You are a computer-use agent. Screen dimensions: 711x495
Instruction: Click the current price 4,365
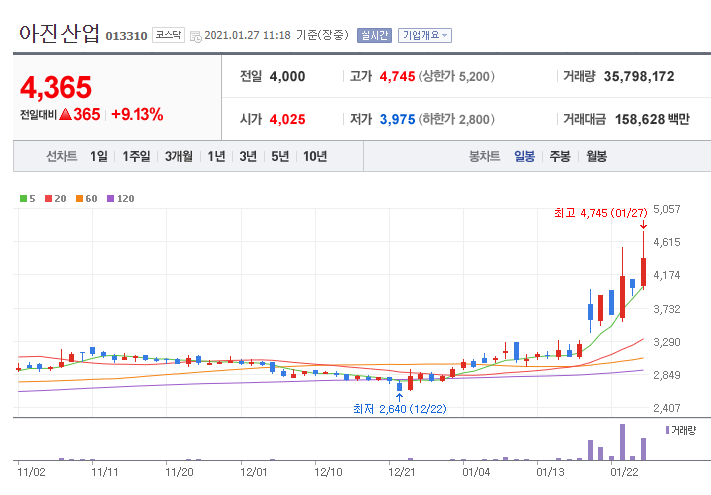[x=56, y=87]
